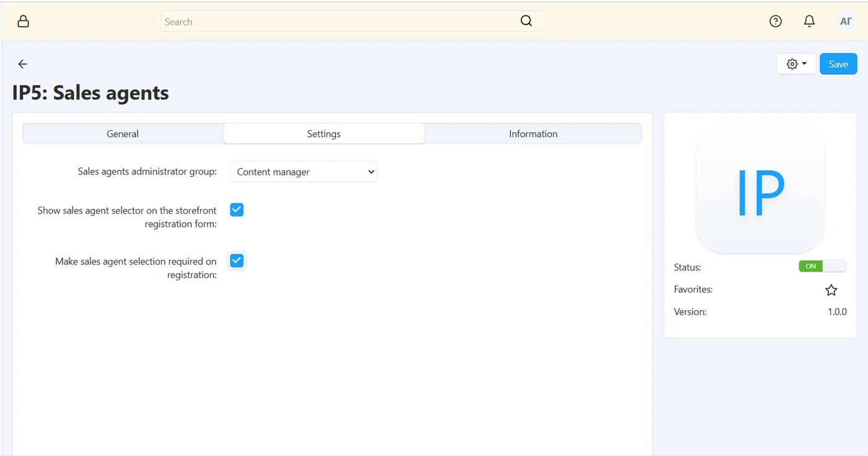Add add-on to favorites with star icon
The width and height of the screenshot is (868, 456).
tap(831, 290)
